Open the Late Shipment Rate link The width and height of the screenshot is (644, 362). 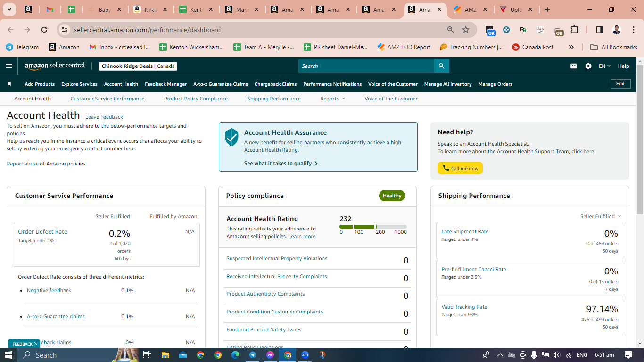(465, 231)
